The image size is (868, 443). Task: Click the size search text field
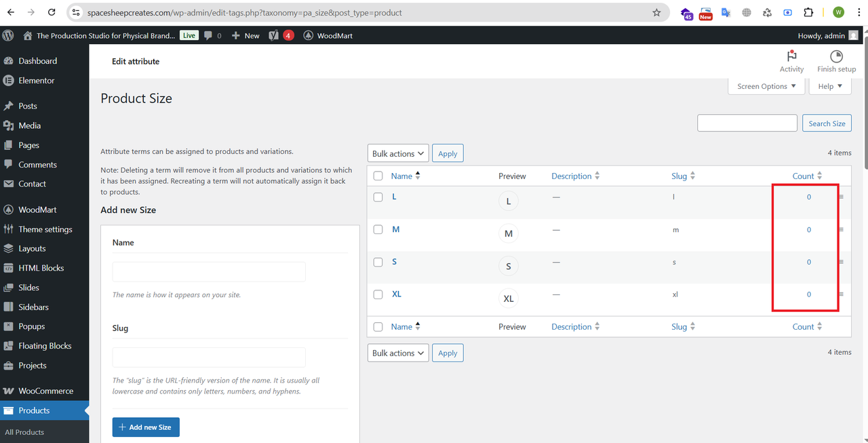point(747,123)
